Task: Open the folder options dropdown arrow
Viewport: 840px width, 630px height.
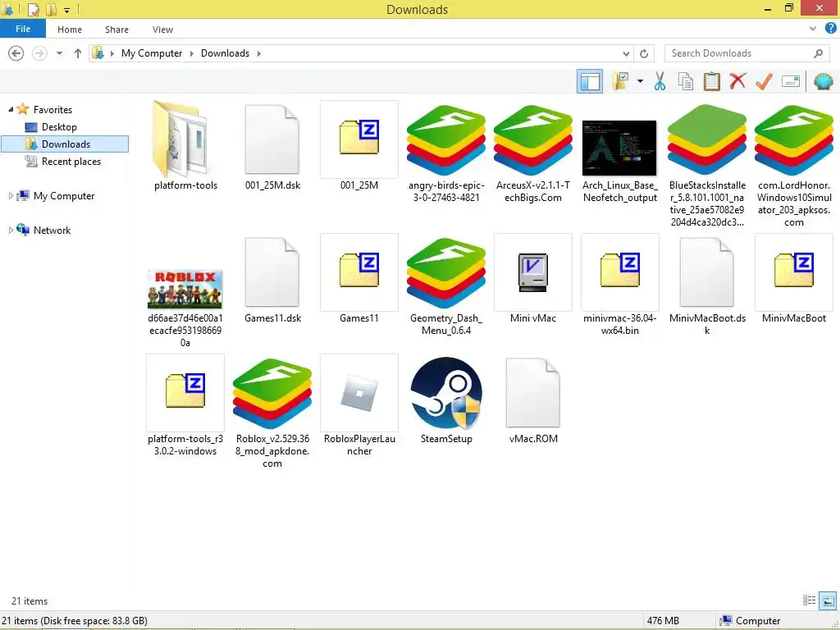Action: (x=640, y=81)
